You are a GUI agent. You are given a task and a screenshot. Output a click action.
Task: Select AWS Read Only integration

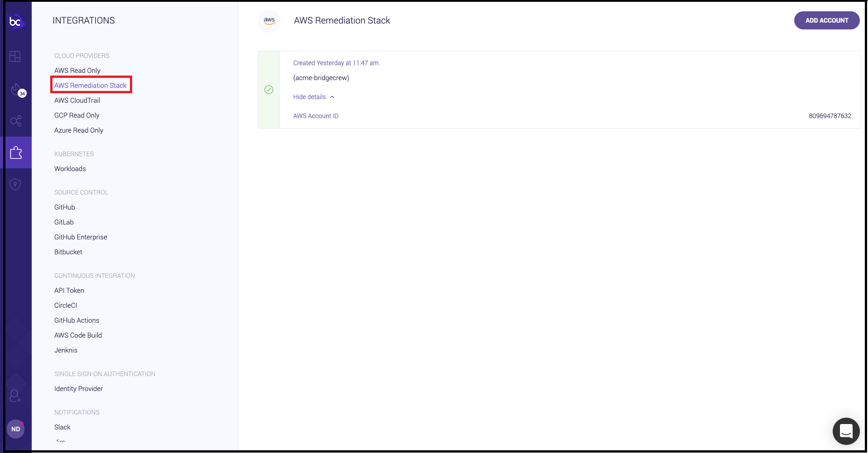77,71
